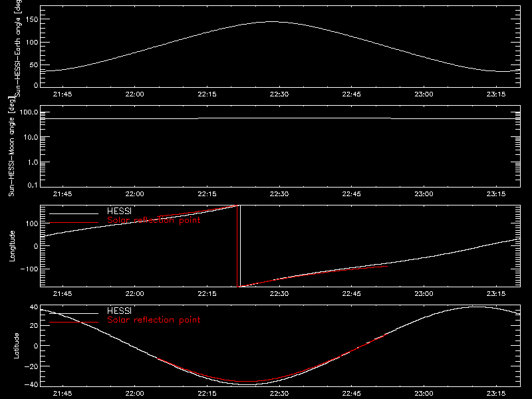
Task: Select the Latitude axis label
Action: (16, 346)
